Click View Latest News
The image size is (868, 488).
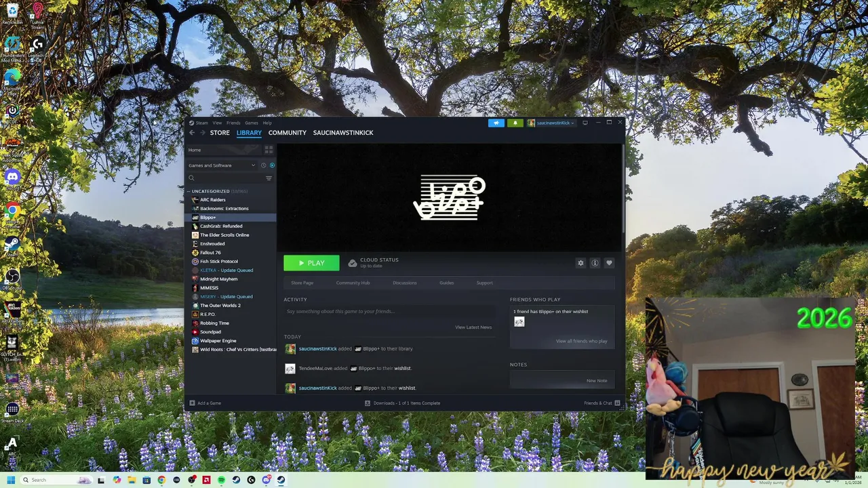coord(473,327)
